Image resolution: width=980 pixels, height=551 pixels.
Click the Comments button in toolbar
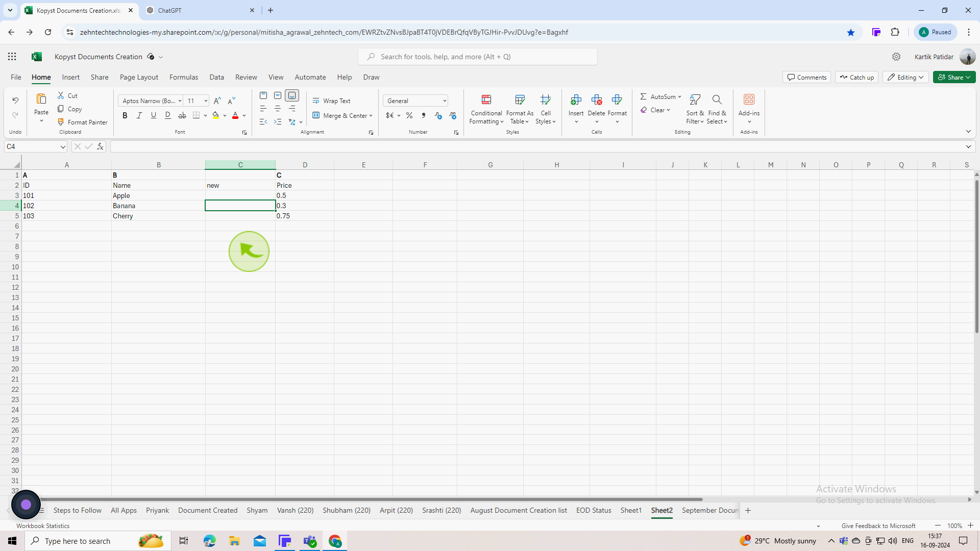point(806,77)
